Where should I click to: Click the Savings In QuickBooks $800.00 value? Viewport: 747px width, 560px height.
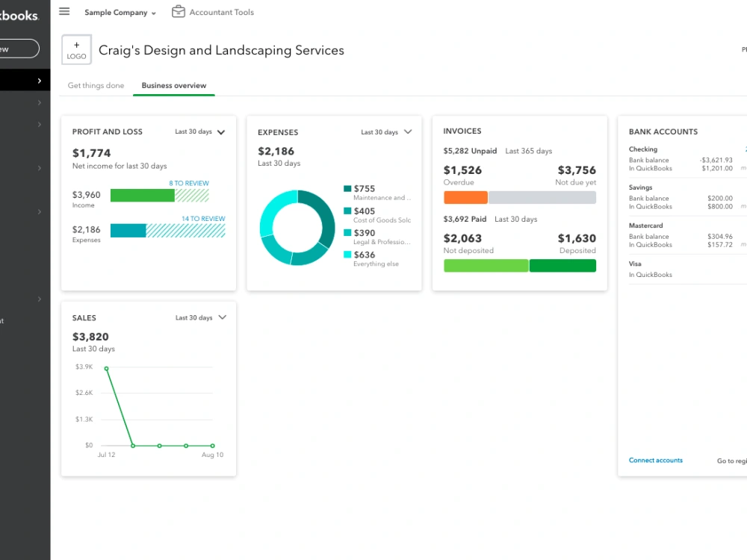coord(720,207)
